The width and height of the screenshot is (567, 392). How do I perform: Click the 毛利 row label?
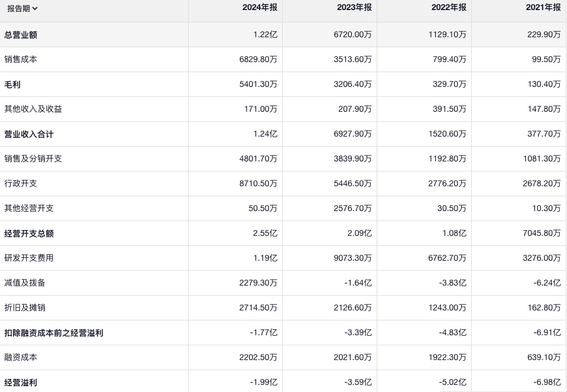click(x=12, y=85)
